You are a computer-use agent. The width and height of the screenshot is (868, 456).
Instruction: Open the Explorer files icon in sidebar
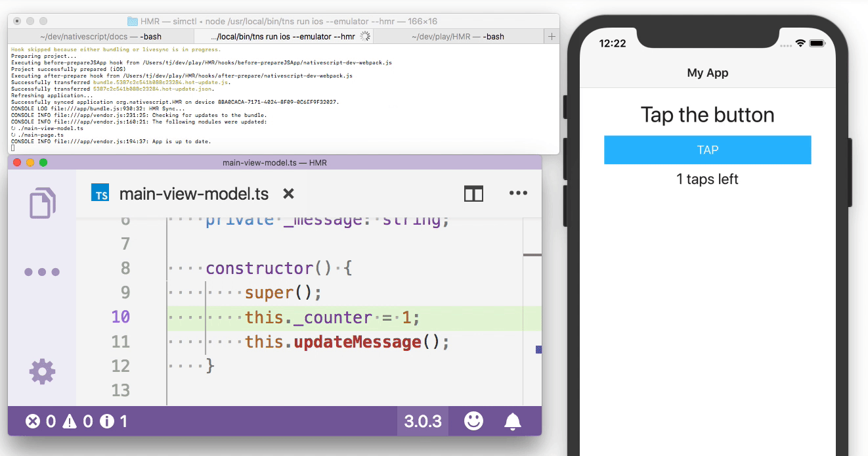(42, 202)
